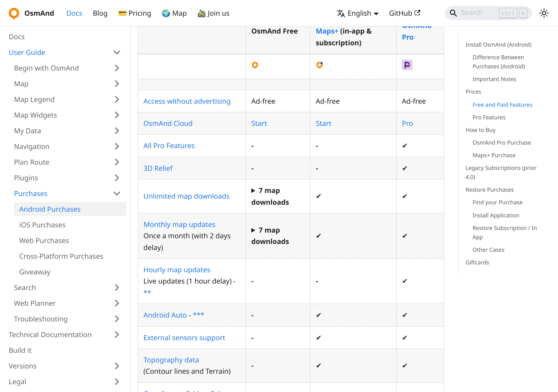Click the Maps+ column header link
This screenshot has height=392, width=558.
[x=327, y=31]
